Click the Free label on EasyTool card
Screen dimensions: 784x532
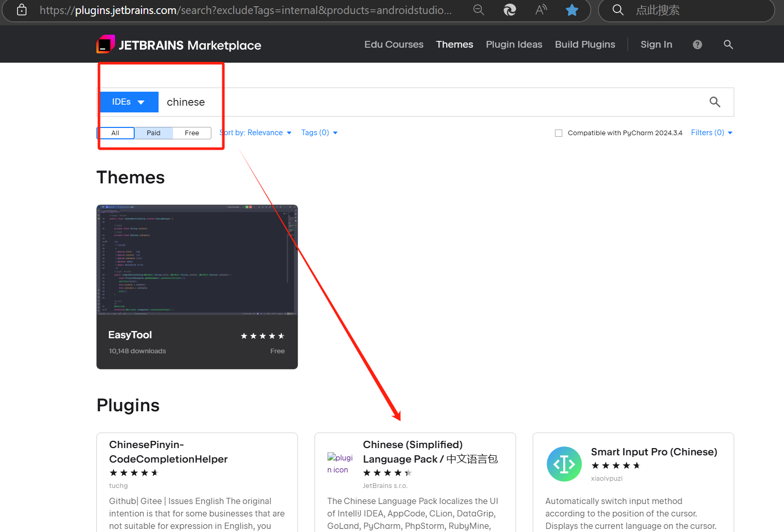(277, 351)
